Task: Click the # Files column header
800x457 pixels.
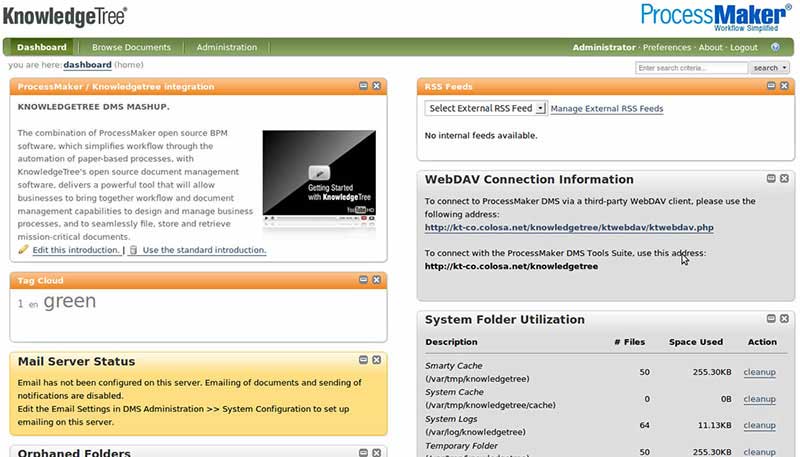Action: point(629,342)
